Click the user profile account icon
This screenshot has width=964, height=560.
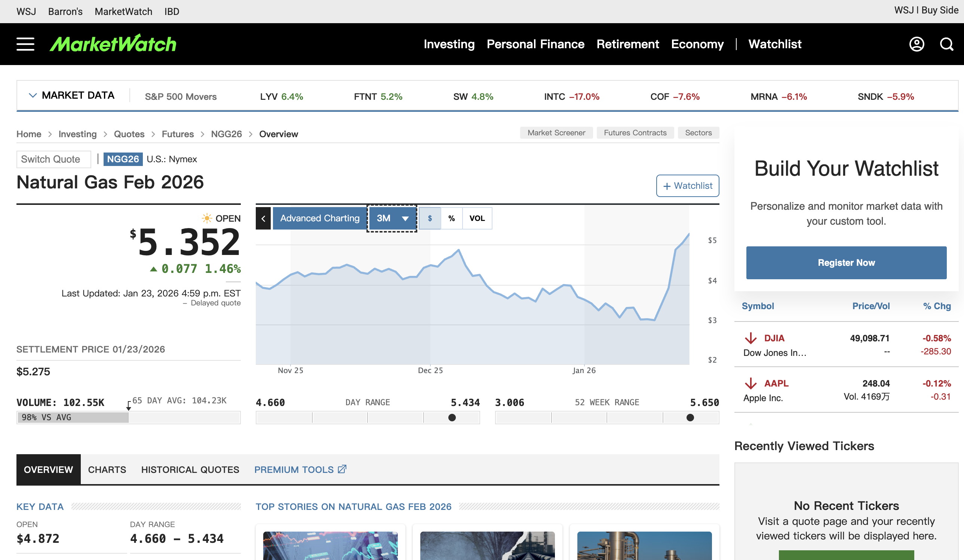click(x=916, y=44)
